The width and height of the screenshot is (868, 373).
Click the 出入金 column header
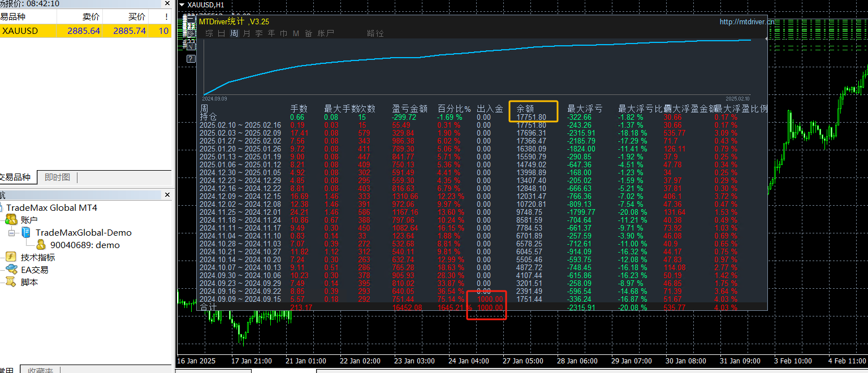[490, 109]
